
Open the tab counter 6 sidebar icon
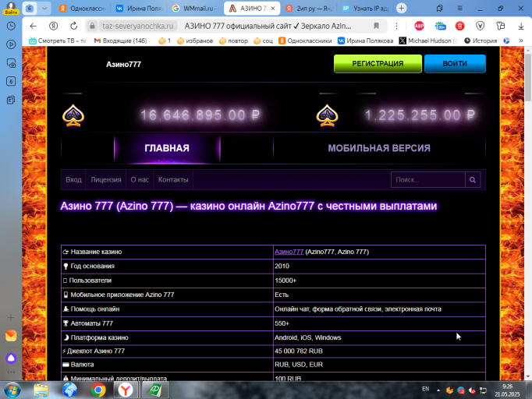tap(11, 81)
